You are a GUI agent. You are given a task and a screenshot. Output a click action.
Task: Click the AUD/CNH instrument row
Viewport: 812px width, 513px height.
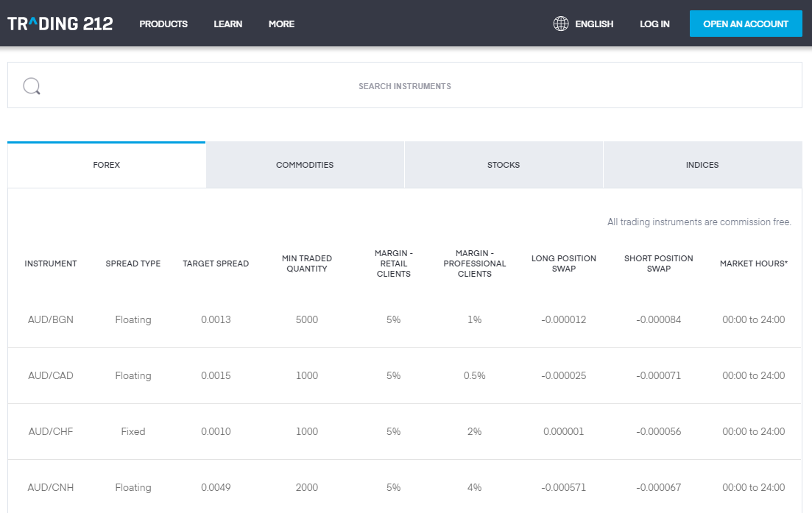coord(50,487)
